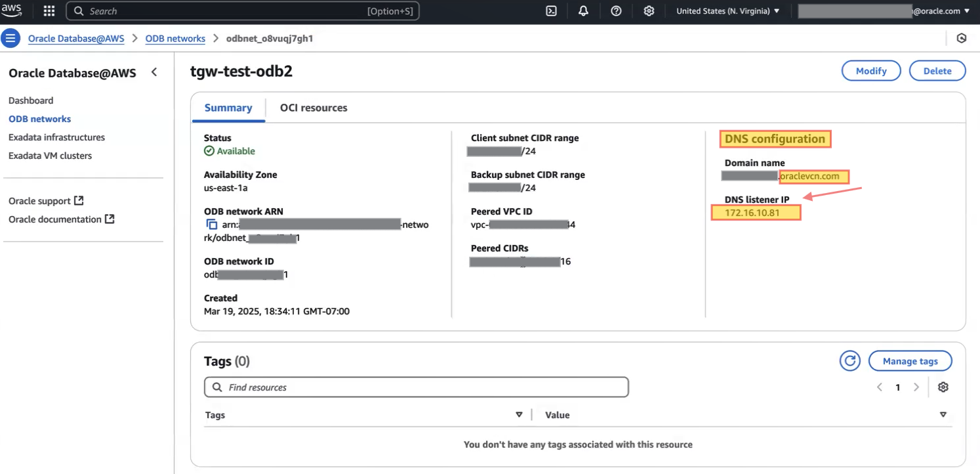The height and width of the screenshot is (474, 980).
Task: Click the Delete button
Action: (x=937, y=71)
